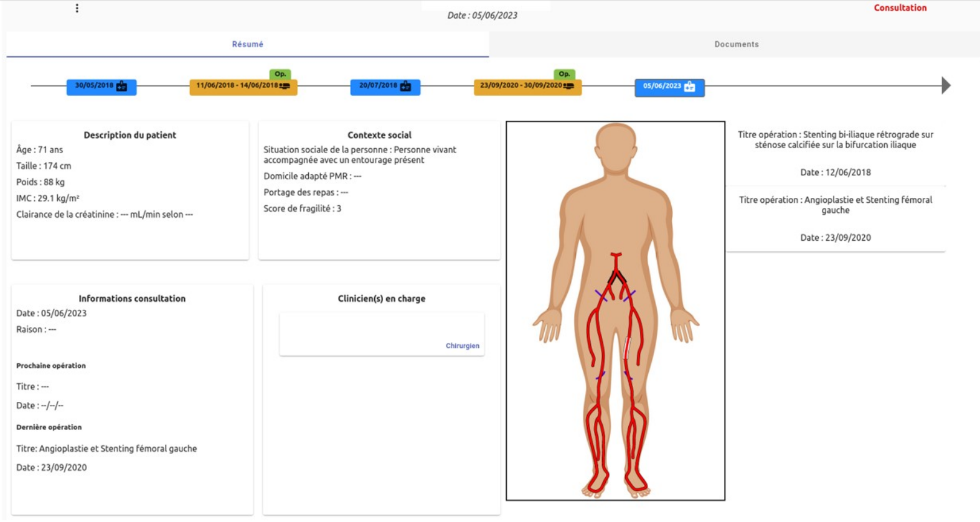Image resolution: width=980 pixels, height=522 pixels.
Task: Click the 'Domicile adapté PMR' line
Action: pos(313,176)
